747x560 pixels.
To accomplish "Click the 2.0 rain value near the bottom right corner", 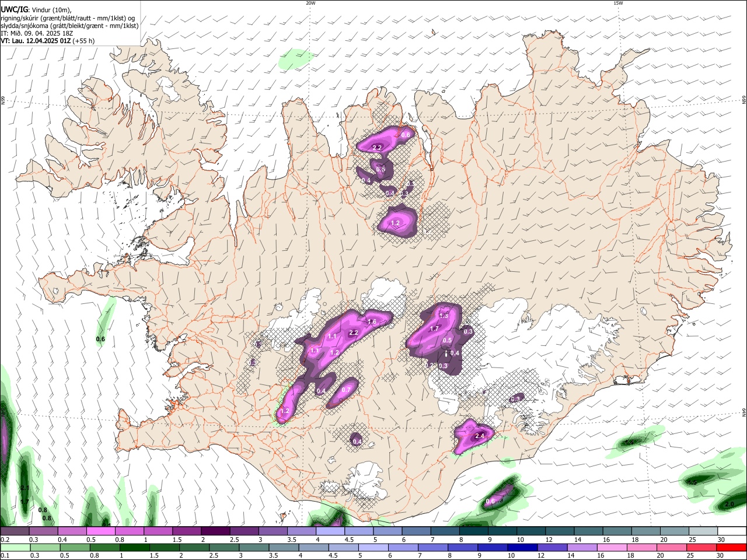I will [729, 505].
